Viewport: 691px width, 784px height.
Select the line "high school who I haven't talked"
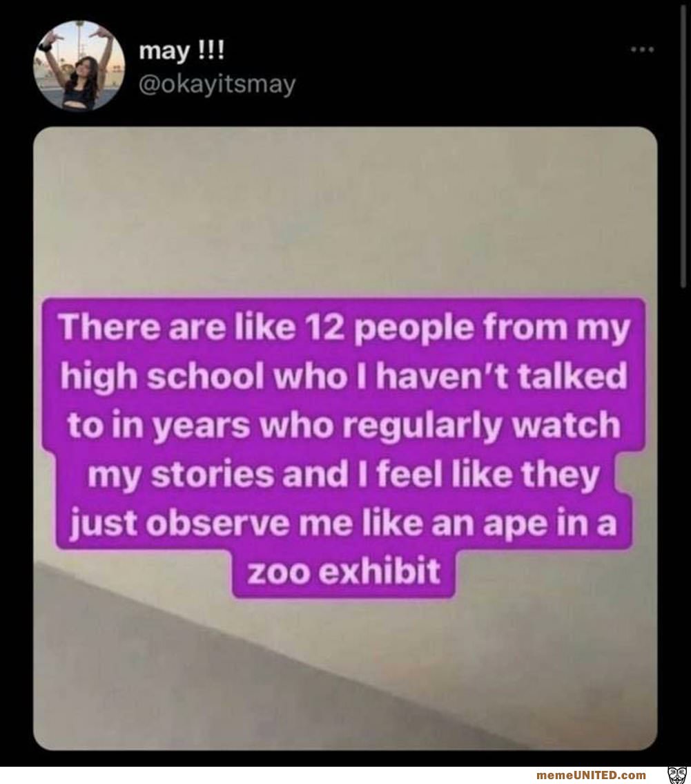point(345,376)
